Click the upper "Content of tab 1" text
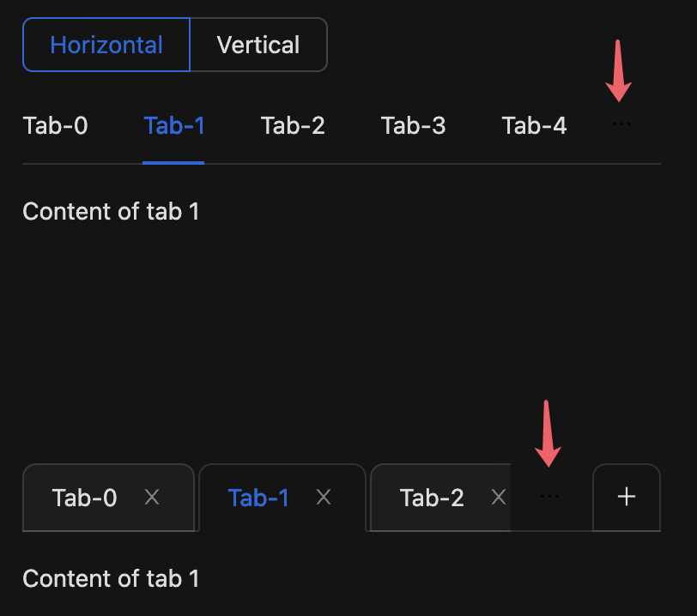697x616 pixels. 111,211
